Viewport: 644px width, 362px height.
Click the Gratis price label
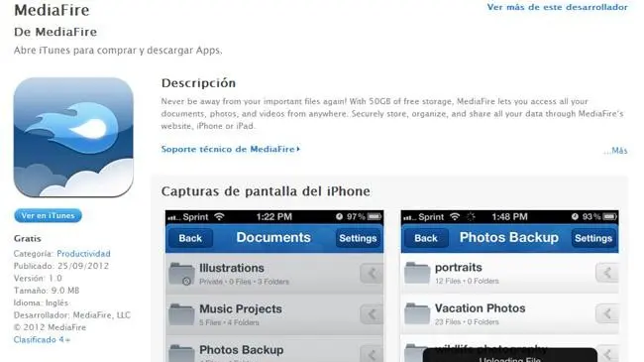[x=28, y=239]
